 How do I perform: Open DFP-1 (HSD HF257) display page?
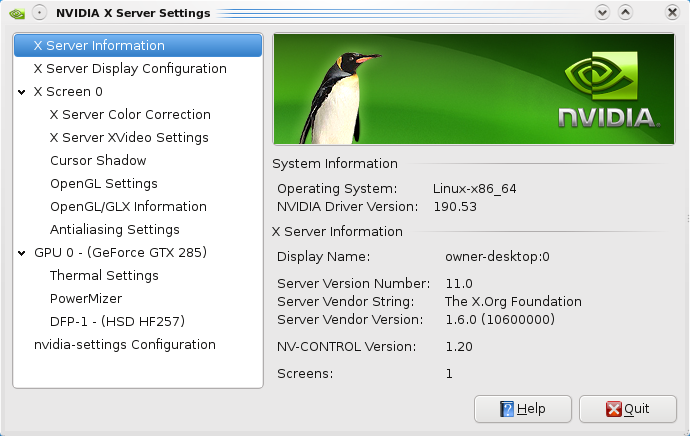point(117,322)
